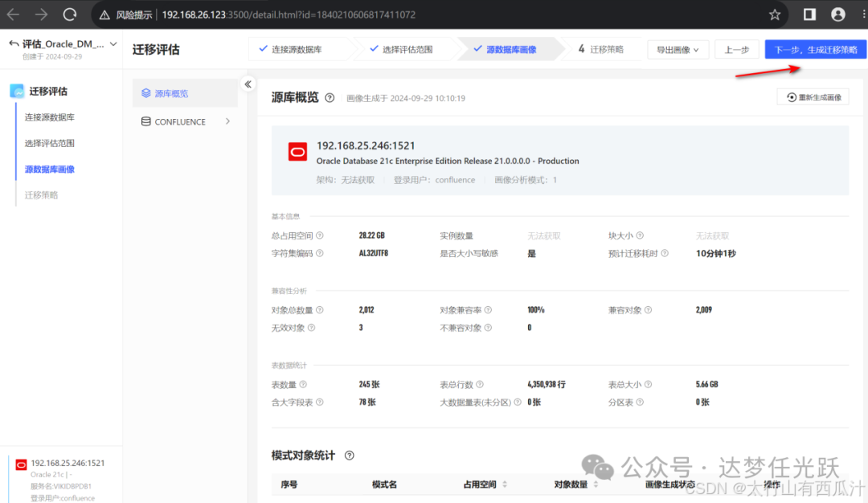The width and height of the screenshot is (868, 503).
Task: Select 源数据库画像 in left sidebar
Action: pyautogui.click(x=49, y=170)
